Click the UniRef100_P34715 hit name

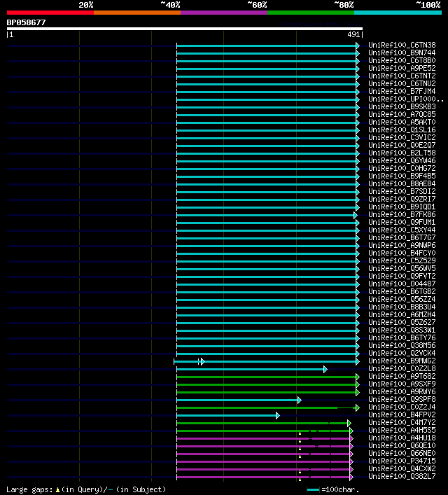pos(402,461)
